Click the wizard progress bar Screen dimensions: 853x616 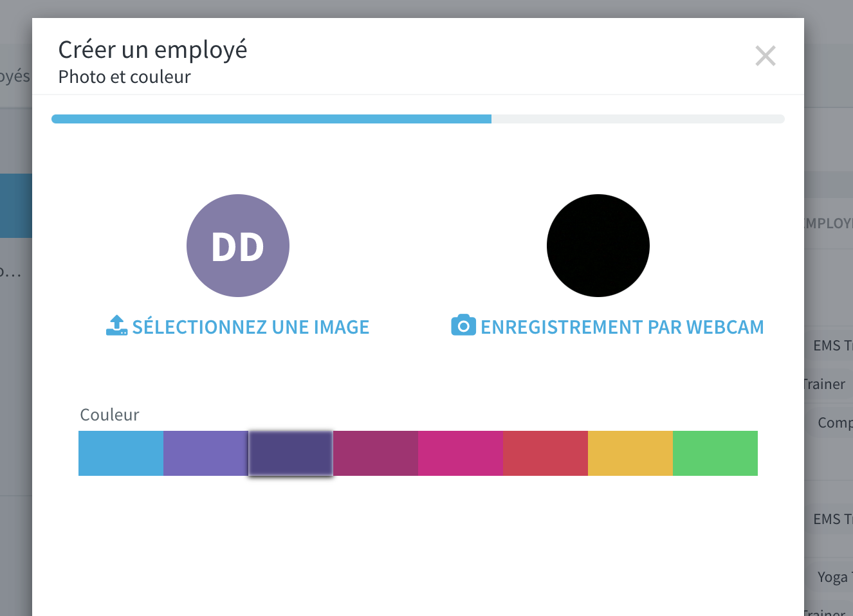coord(418,119)
